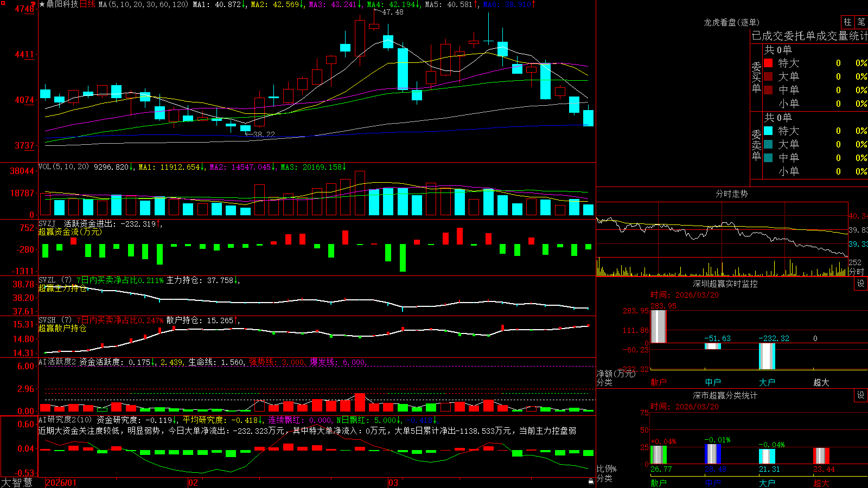Click the AI研究度2(10) indicator label
Screen dimensions: 868x488
tap(65, 420)
